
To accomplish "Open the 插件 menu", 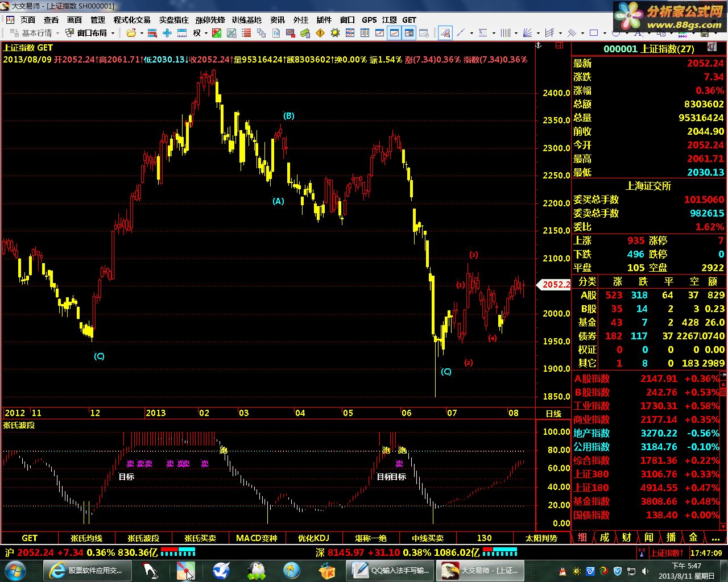I will pyautogui.click(x=324, y=20).
